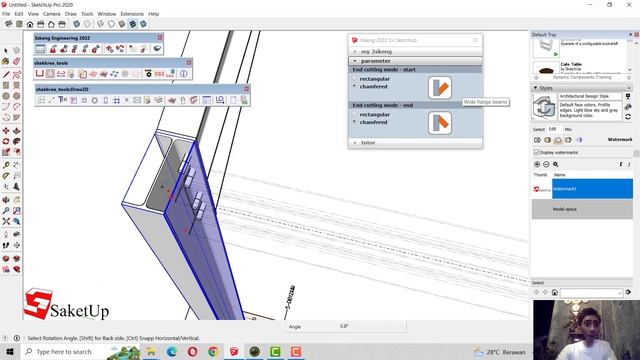Click the Architectural Design Style thumbnail
640x360 pixels.
[x=544, y=107]
